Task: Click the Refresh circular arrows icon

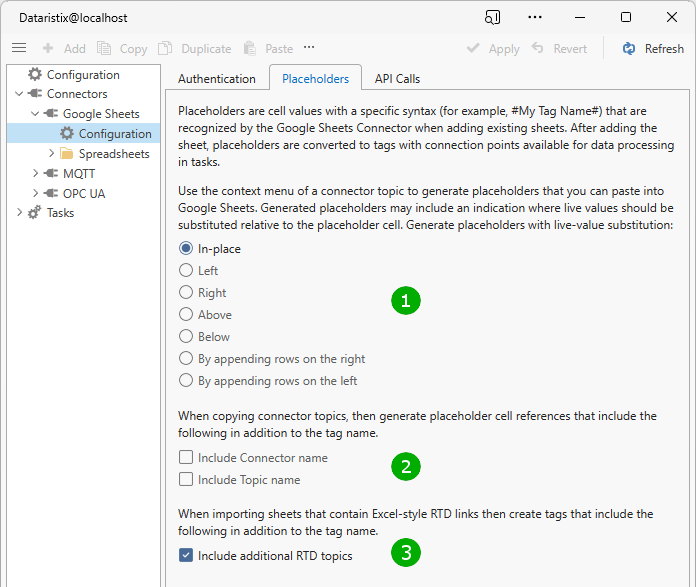Action: click(x=629, y=48)
